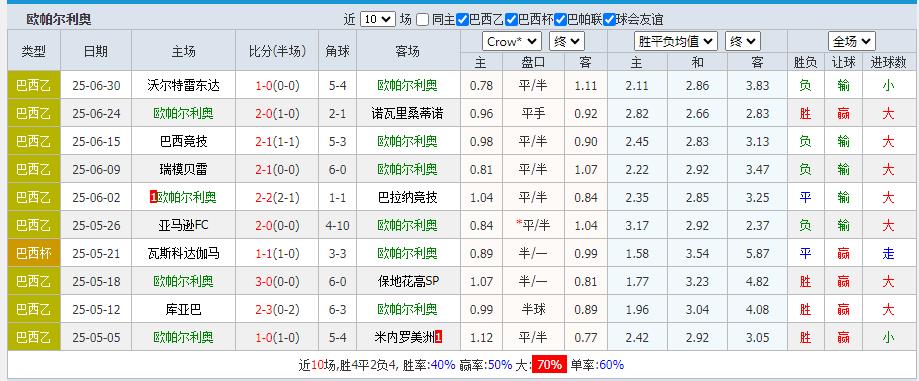Click the 2-1(1-1) score on 25-06-15
Viewport: 919px width, 381px height.
pos(277,141)
